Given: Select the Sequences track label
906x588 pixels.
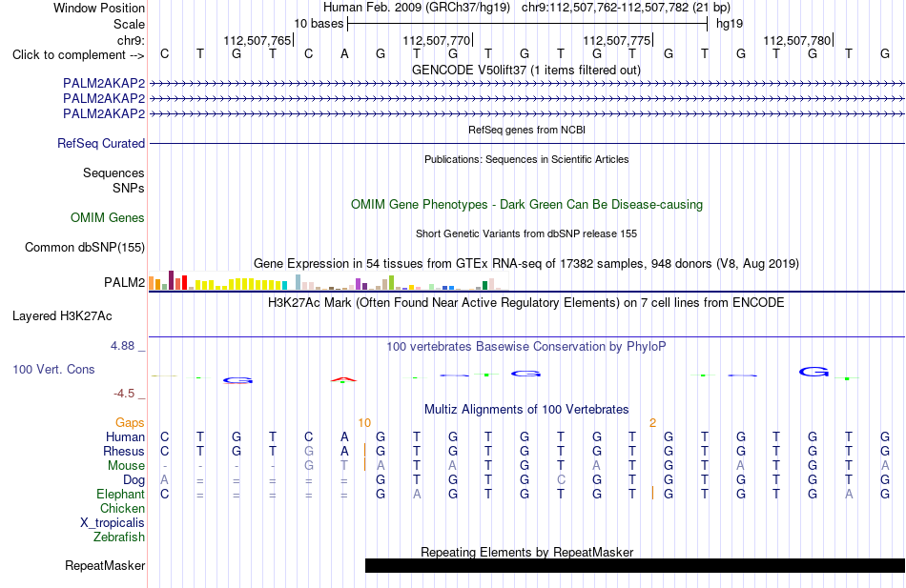Looking at the screenshot, I should pos(113,172).
